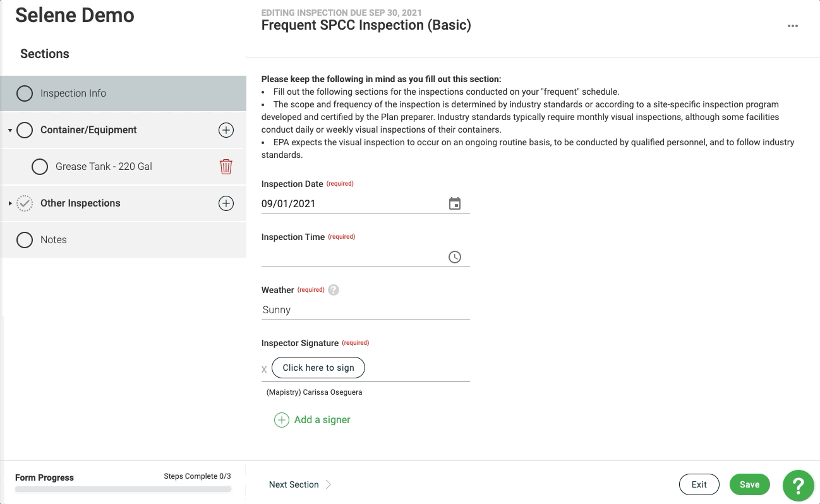Viewport: 820px width, 504px height.
Task: Save the inspection form
Action: [750, 484]
